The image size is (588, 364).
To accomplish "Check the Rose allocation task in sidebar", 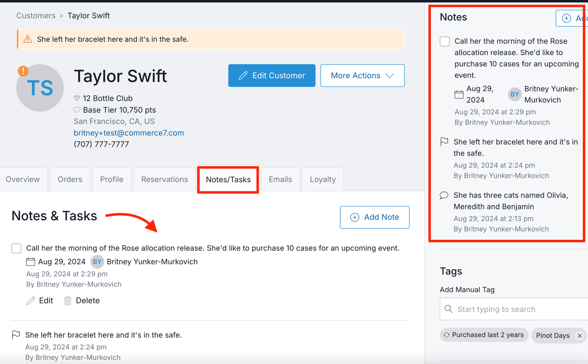I will [445, 41].
